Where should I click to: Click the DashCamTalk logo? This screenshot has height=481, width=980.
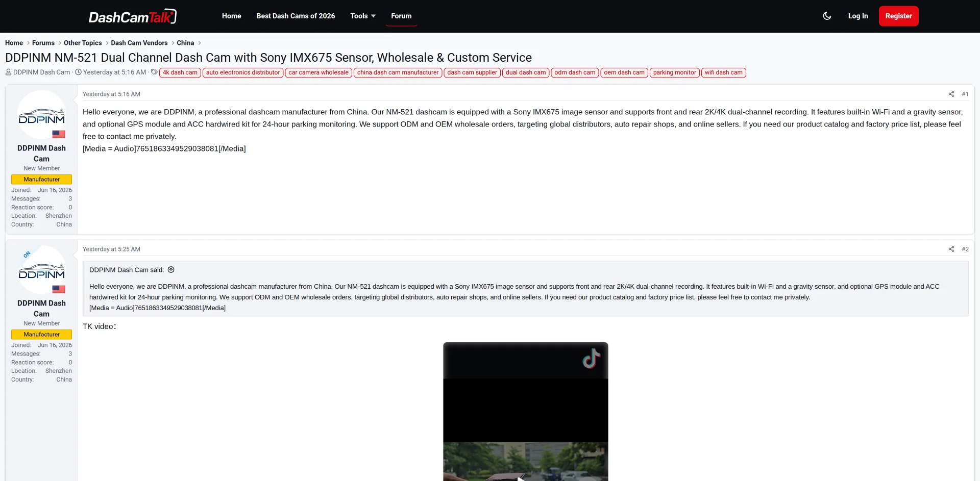(133, 16)
